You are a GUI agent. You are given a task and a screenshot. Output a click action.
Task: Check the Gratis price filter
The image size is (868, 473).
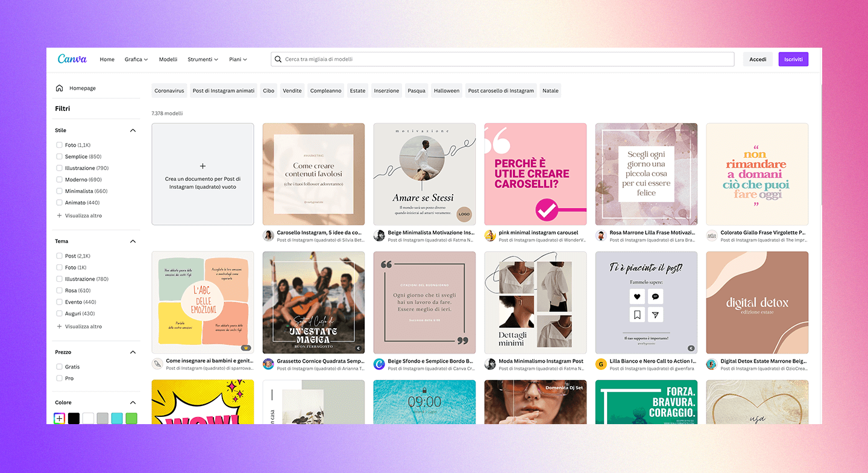coord(59,367)
